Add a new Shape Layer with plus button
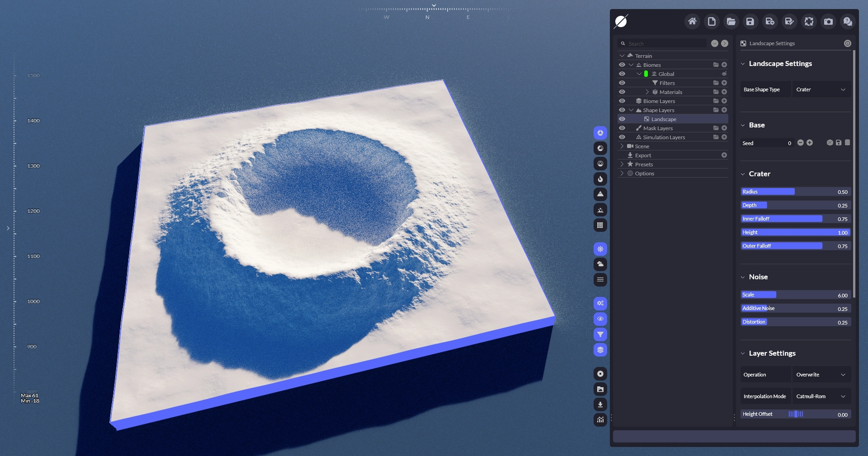Screen dimensions: 868x456 click(724, 110)
